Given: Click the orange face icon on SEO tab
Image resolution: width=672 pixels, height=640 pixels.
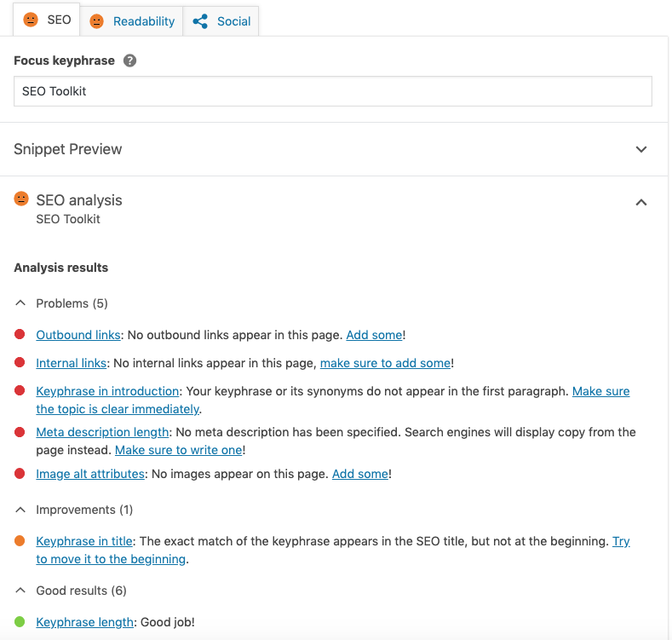Looking at the screenshot, I should pyautogui.click(x=31, y=20).
